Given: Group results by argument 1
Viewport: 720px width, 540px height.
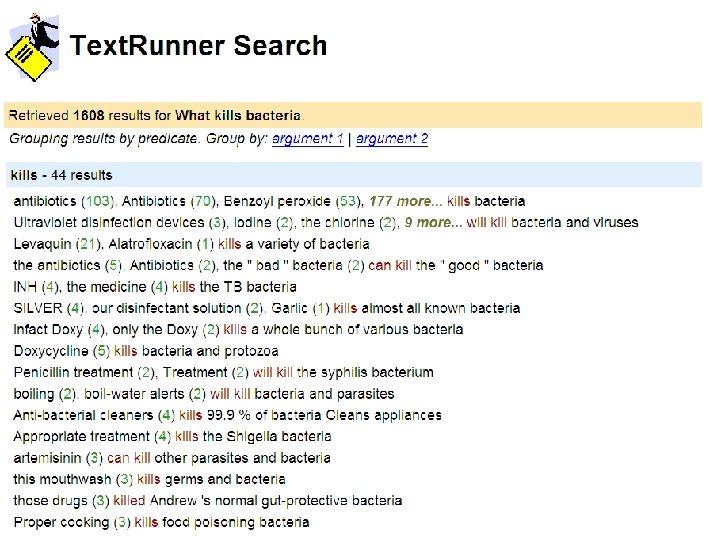Looking at the screenshot, I should (x=308, y=139).
